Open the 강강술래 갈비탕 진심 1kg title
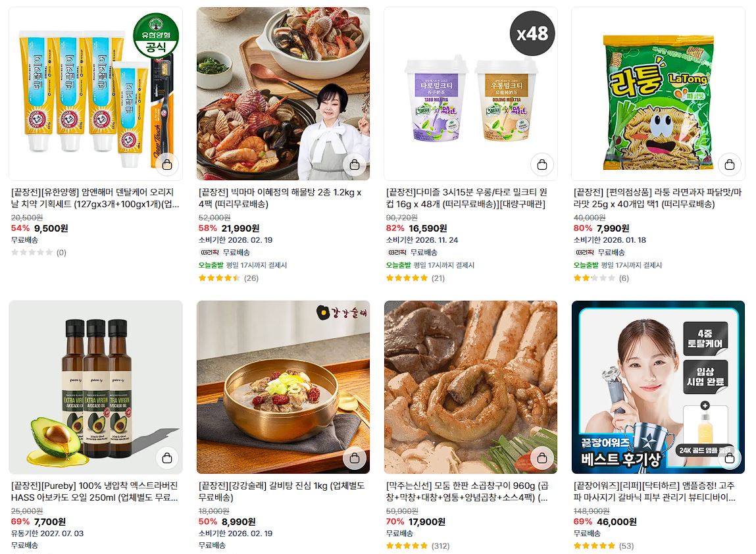The width and height of the screenshot is (756, 554). (282, 491)
